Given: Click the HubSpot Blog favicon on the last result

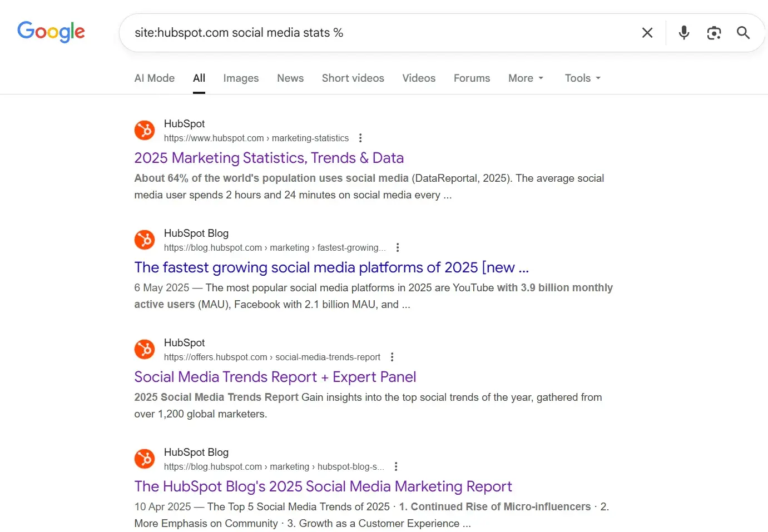Looking at the screenshot, I should (145, 458).
